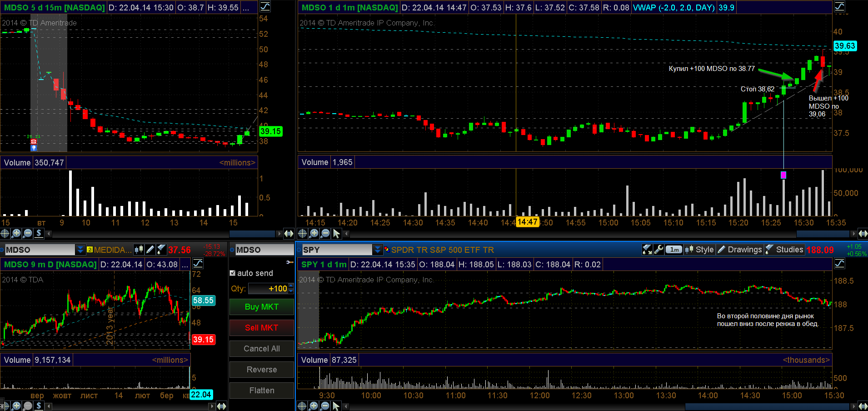This screenshot has width=868, height=411.
Task: Open candlestick Style icon on MDSO daily chart
Action: point(139,250)
